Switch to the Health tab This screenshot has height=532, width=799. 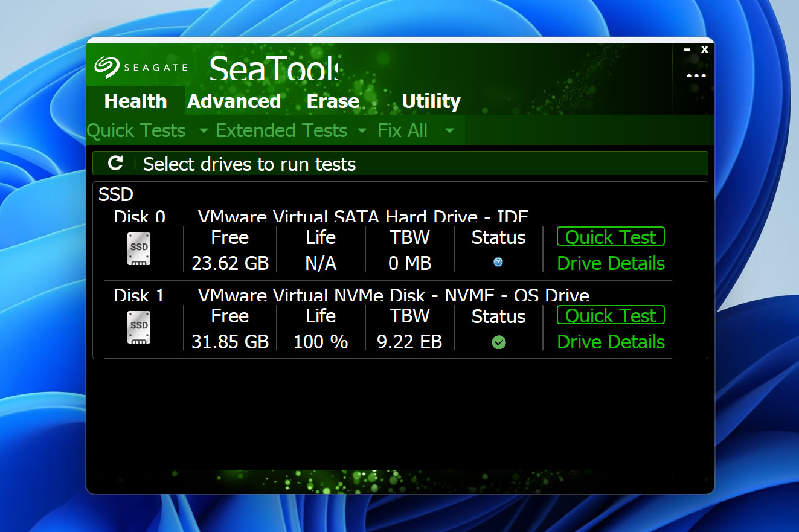(x=135, y=101)
